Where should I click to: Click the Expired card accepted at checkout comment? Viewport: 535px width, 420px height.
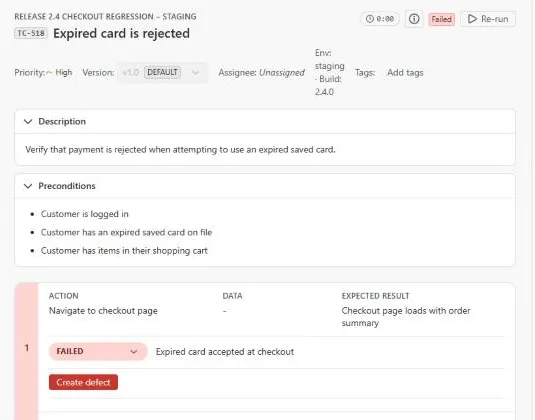tap(225, 352)
